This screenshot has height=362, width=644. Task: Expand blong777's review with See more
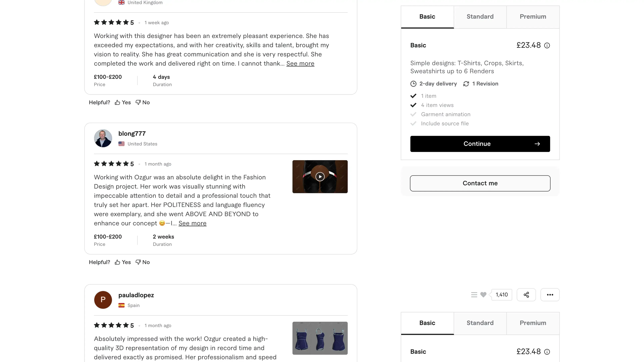[192, 223]
